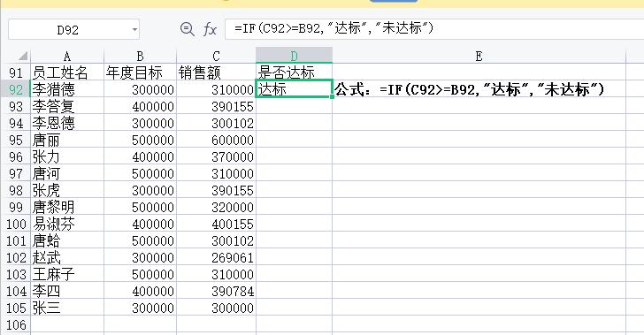Select the name cell 李答复
644x335 pixels.
tap(67, 106)
